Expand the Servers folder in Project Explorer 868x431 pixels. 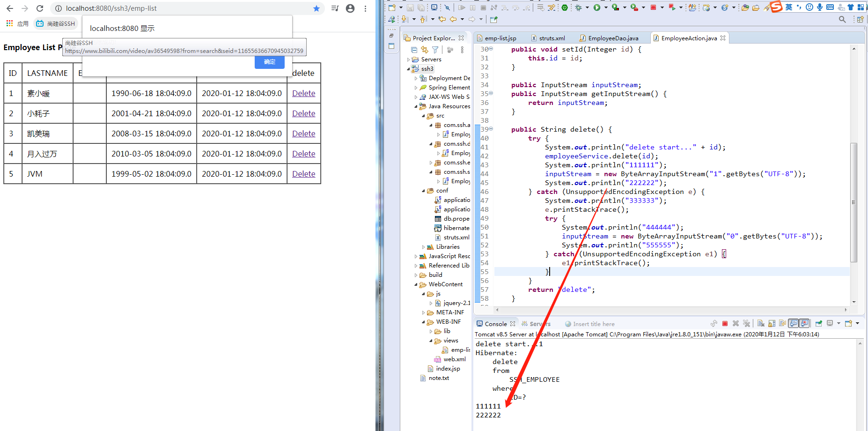[x=409, y=59]
